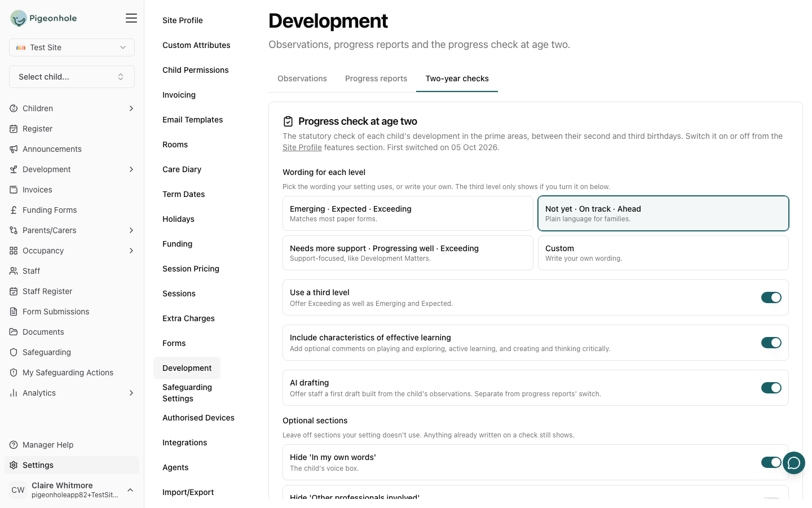Open the Test Site dropdown

point(72,47)
